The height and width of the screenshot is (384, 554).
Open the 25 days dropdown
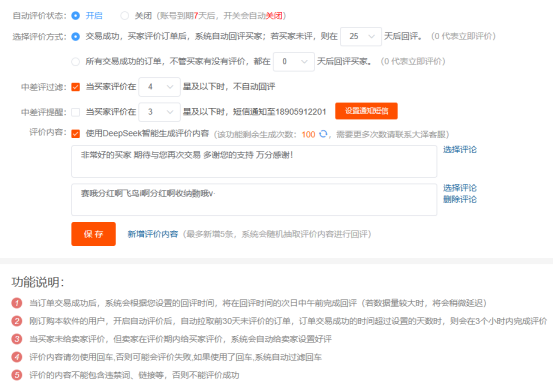point(361,36)
